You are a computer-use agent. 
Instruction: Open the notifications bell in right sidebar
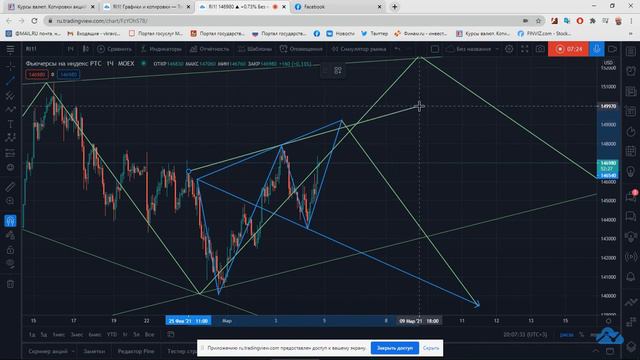631,277
